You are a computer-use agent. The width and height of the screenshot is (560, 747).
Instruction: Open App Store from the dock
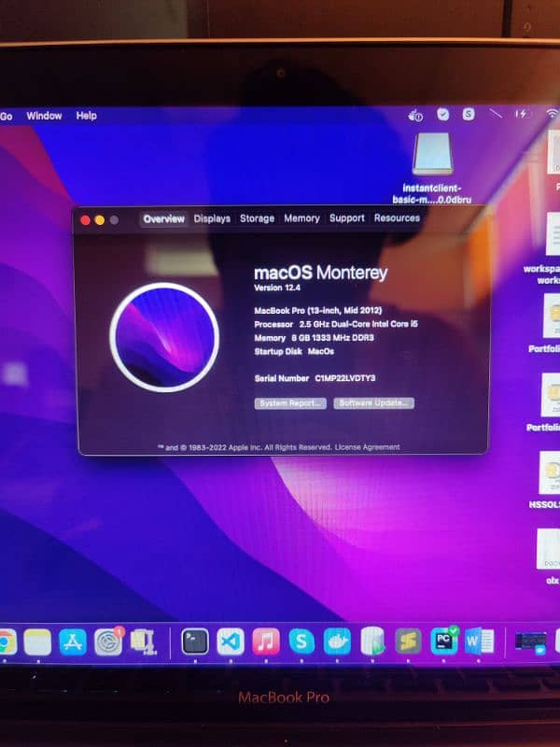pos(73,641)
